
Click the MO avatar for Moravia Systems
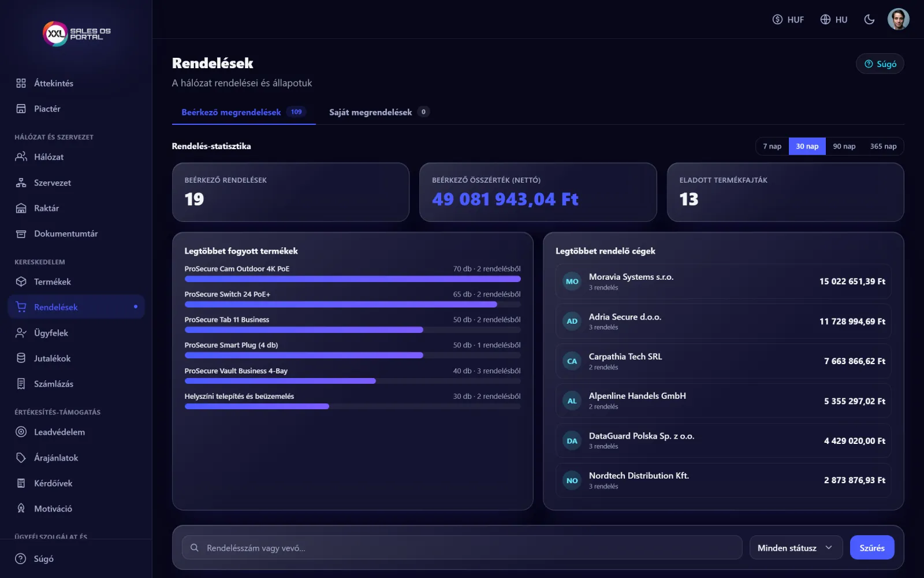point(572,281)
